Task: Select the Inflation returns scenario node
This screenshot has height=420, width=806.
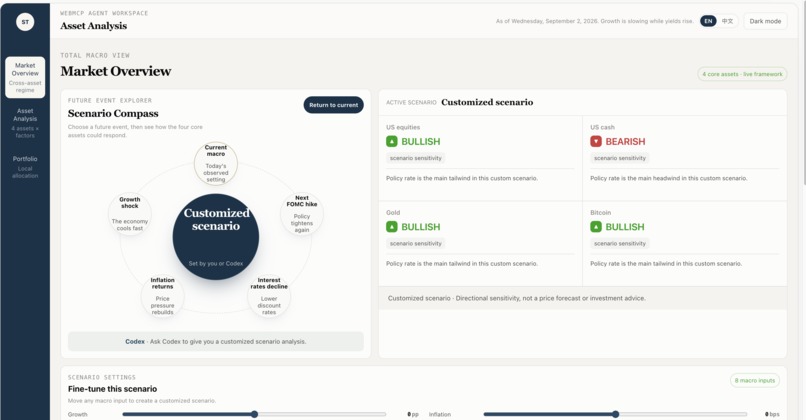Action: (x=162, y=297)
